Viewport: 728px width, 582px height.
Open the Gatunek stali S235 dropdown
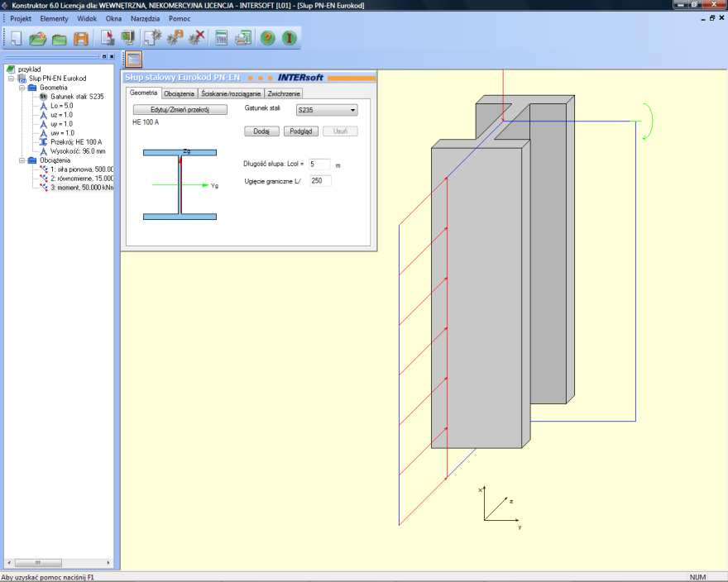(327, 110)
